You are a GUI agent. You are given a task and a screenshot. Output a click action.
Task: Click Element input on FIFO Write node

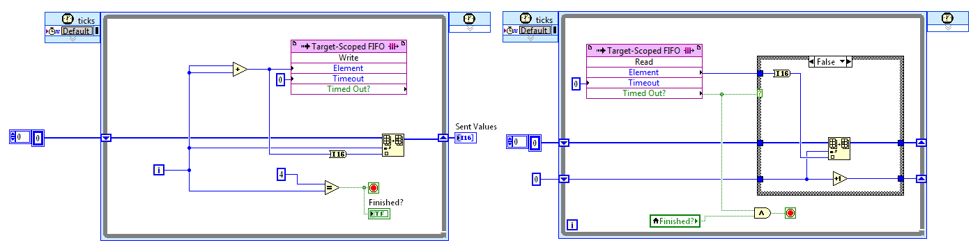coord(349,68)
